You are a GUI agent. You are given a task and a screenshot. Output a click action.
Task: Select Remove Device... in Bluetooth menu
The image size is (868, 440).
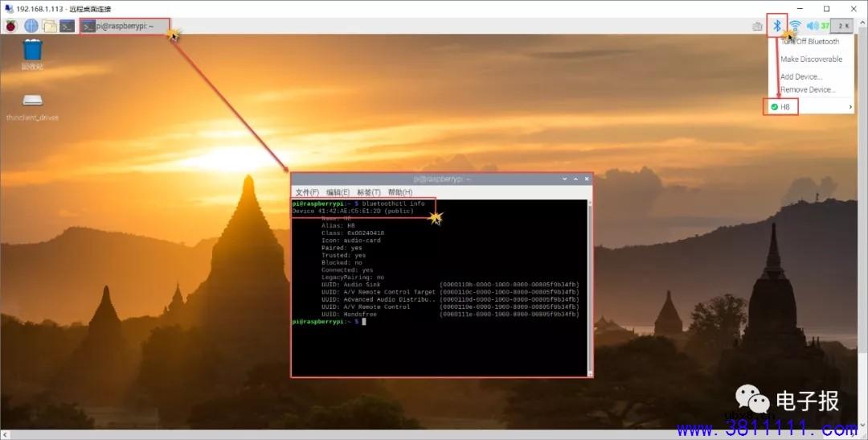pyautogui.click(x=808, y=90)
